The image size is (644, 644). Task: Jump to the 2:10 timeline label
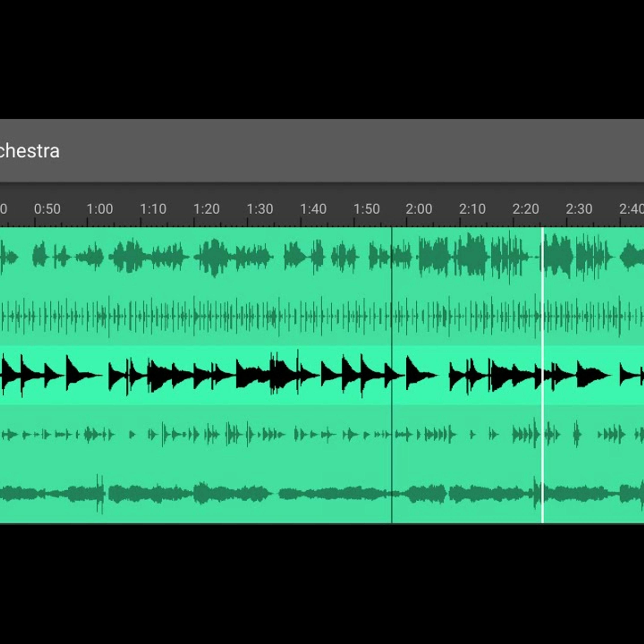point(472,209)
